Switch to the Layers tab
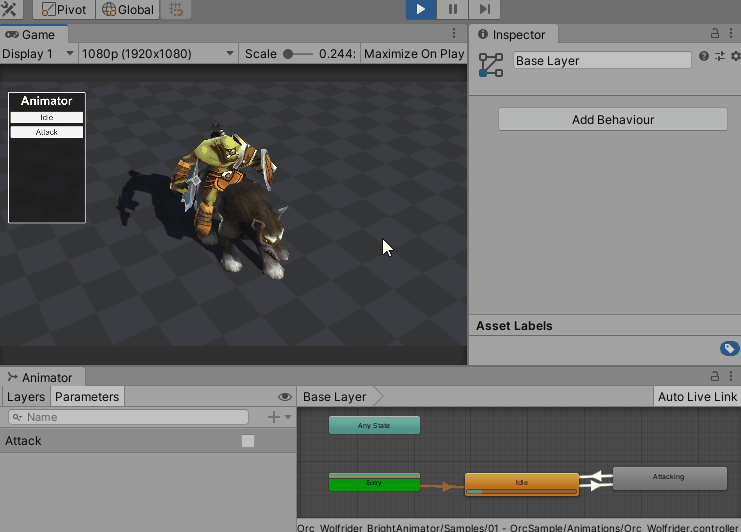Image resolution: width=741 pixels, height=532 pixels. [26, 397]
